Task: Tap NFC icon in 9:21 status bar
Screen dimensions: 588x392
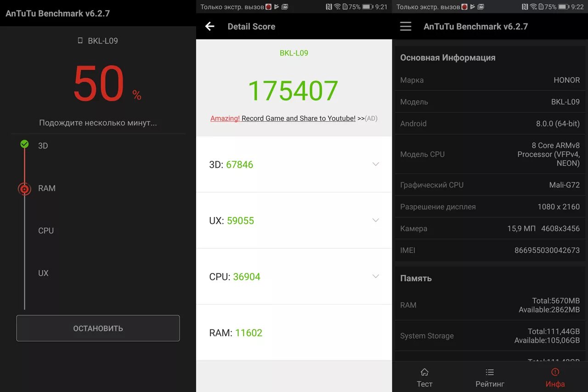Action: click(329, 7)
